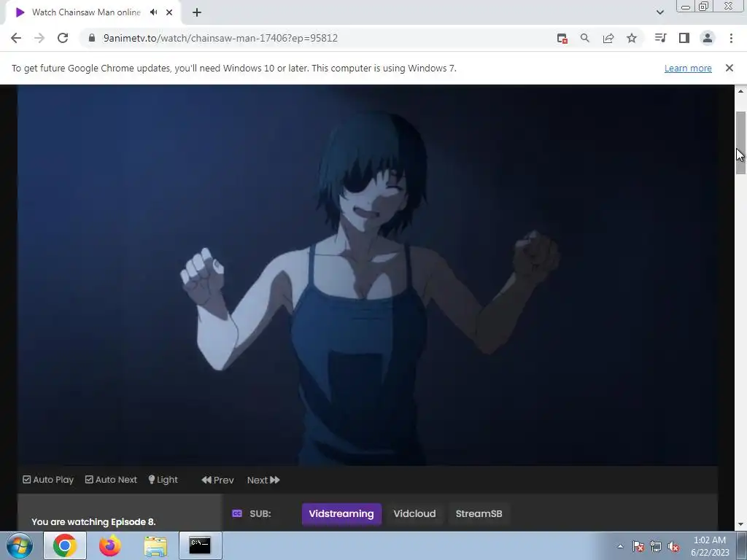Image resolution: width=747 pixels, height=560 pixels.
Task: Open the Chrome three-dot menu
Action: coord(731,38)
